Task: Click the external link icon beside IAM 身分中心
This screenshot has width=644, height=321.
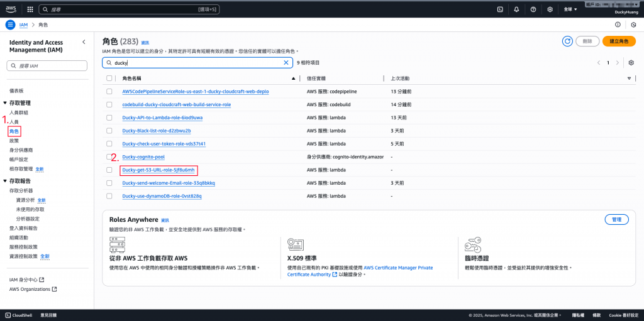Action: [42, 280]
